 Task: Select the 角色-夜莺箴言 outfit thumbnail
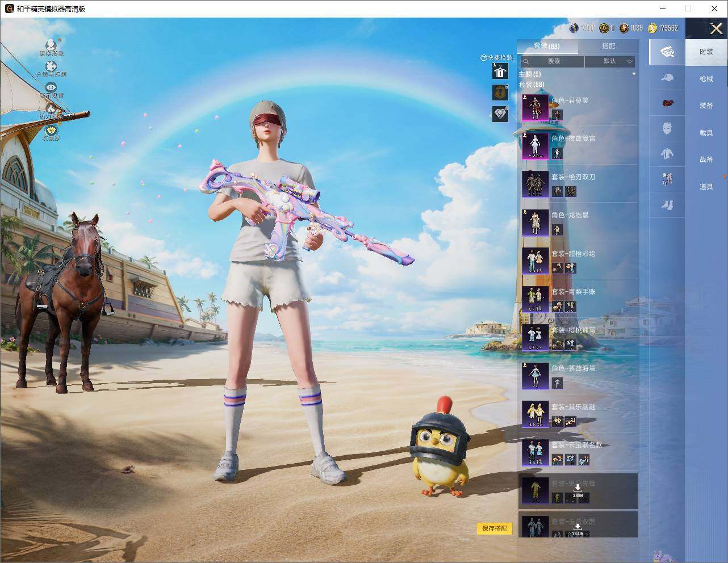535,146
